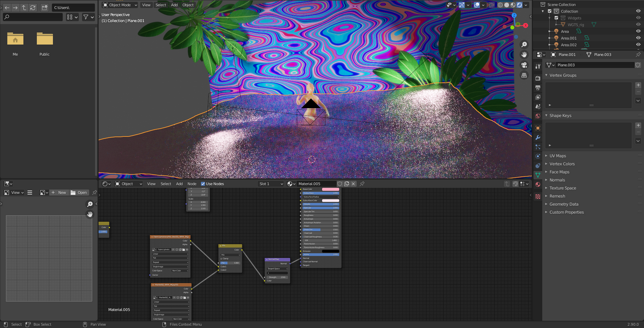Select the pan hand icon in viewport
The height and width of the screenshot is (328, 644).
(x=524, y=54)
